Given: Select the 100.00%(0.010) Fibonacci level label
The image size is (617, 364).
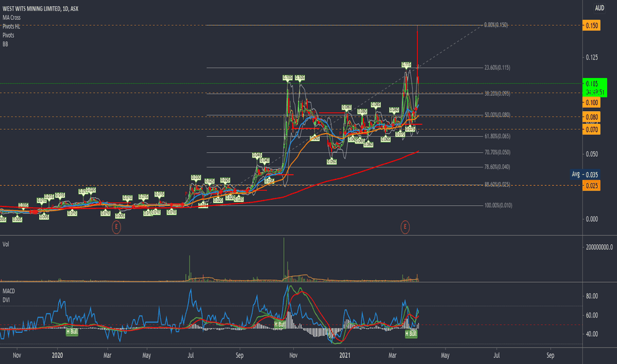Looking at the screenshot, I should tap(498, 205).
